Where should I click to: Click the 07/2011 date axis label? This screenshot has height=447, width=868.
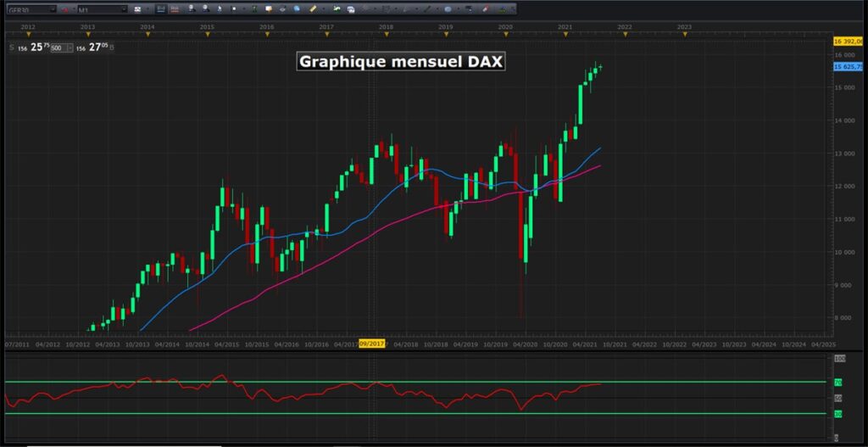16,344
